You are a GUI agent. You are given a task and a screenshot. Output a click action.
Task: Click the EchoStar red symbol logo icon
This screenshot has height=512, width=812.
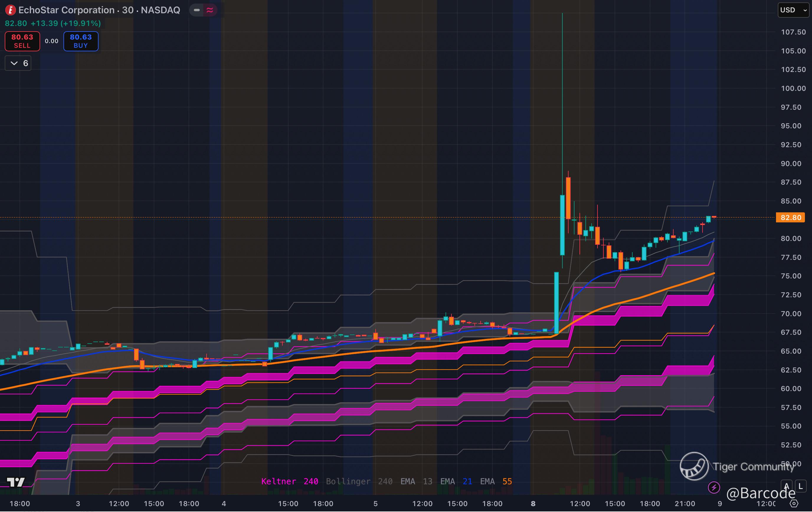pos(10,10)
